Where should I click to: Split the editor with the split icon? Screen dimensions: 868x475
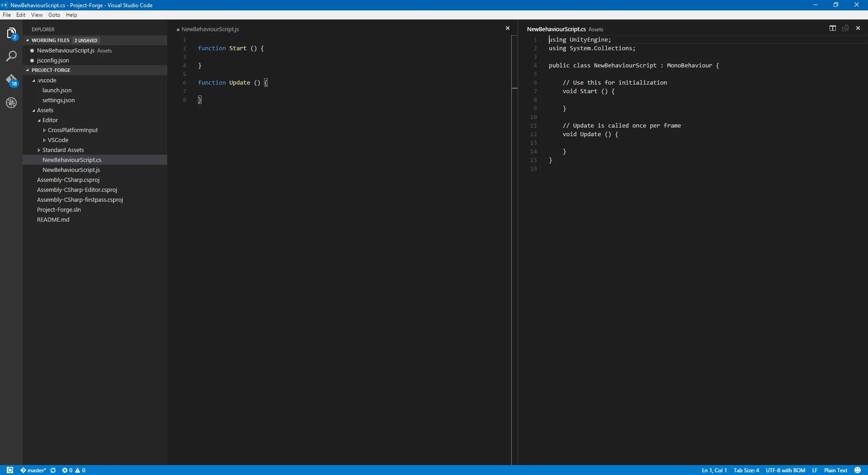pos(833,28)
